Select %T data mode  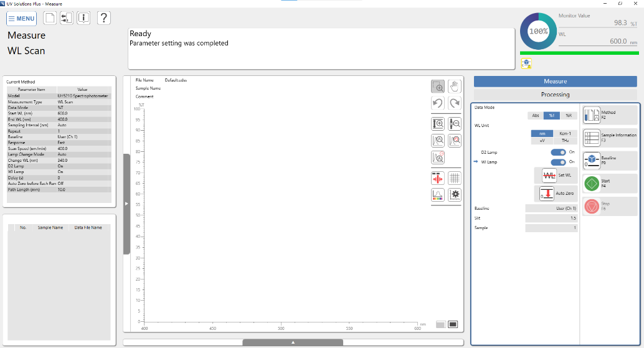[552, 116]
